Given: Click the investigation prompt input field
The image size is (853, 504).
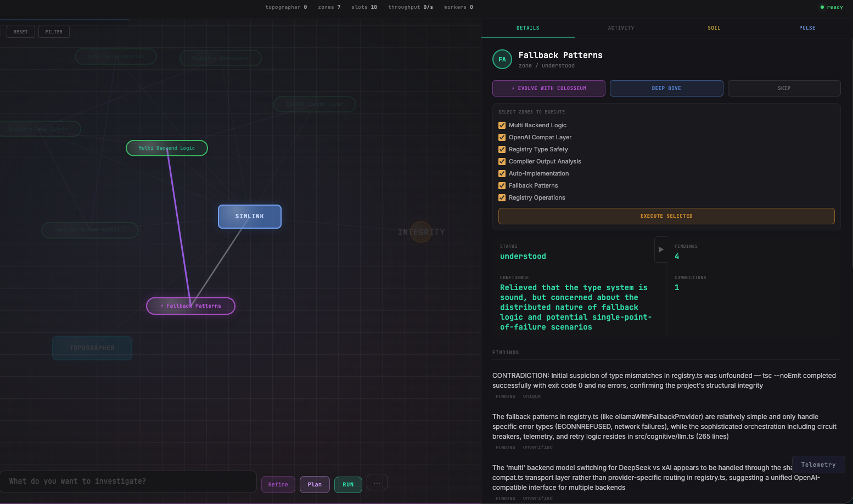Looking at the screenshot, I should tap(128, 481).
